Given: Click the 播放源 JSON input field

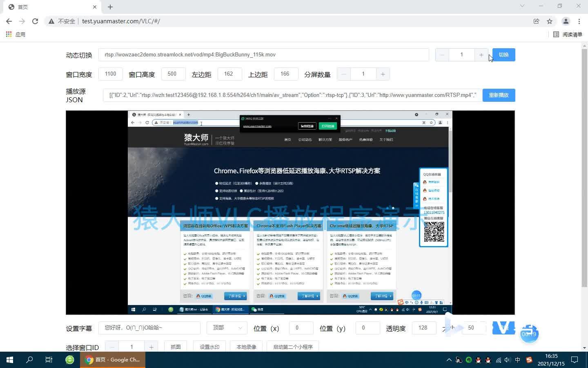Looking at the screenshot, I should [286, 95].
